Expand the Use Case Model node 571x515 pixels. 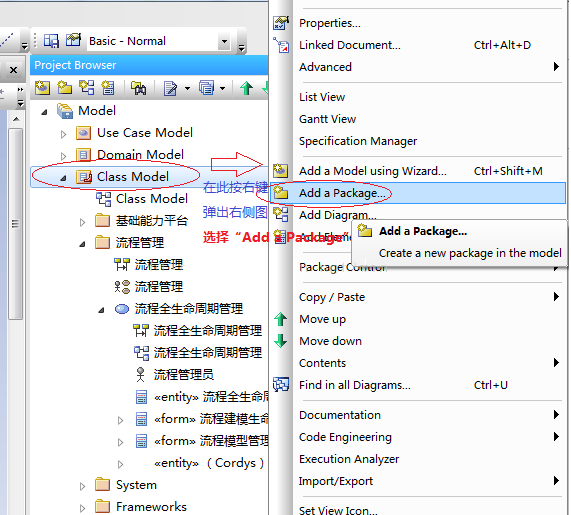[x=63, y=134]
